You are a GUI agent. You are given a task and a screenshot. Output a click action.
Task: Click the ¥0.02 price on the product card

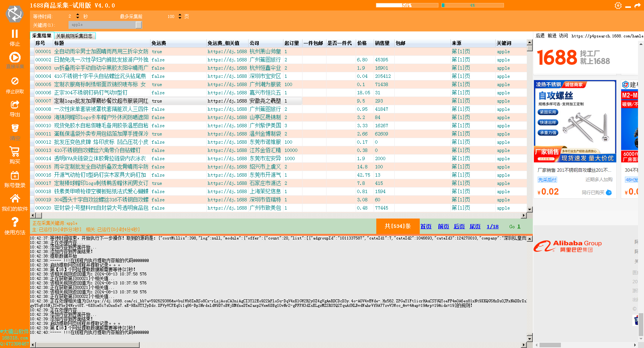point(548,192)
